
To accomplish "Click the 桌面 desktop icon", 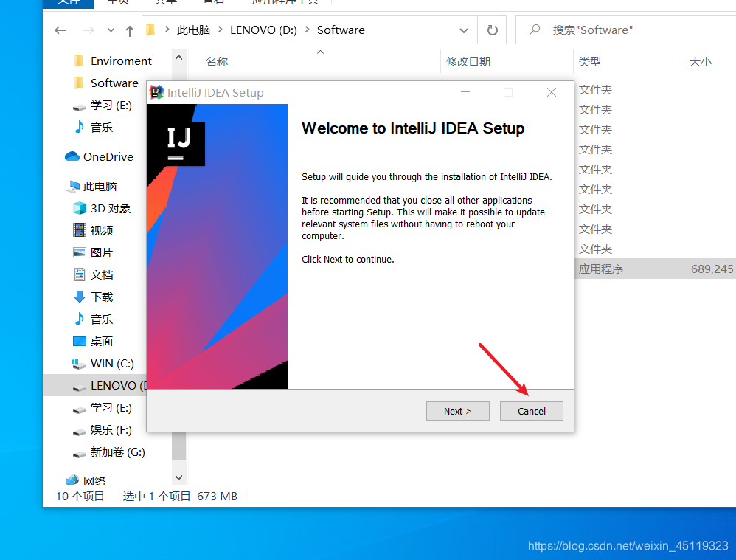I will (x=80, y=341).
